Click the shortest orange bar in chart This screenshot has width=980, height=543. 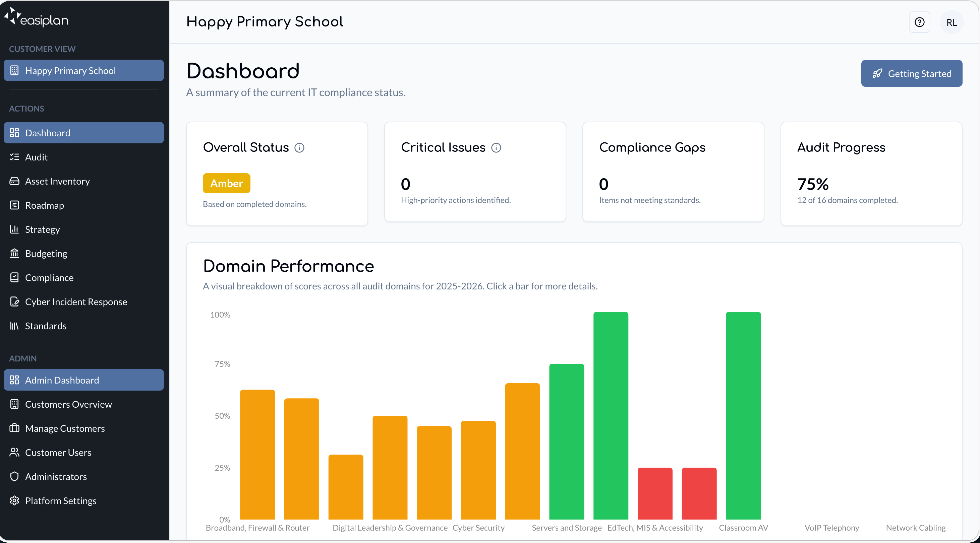(x=345, y=487)
